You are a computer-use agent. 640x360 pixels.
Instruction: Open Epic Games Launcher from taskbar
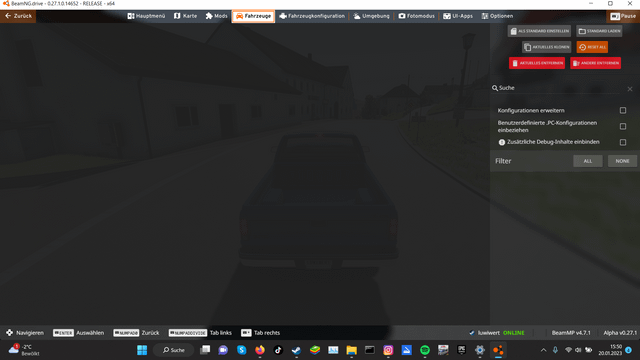[x=462, y=350]
